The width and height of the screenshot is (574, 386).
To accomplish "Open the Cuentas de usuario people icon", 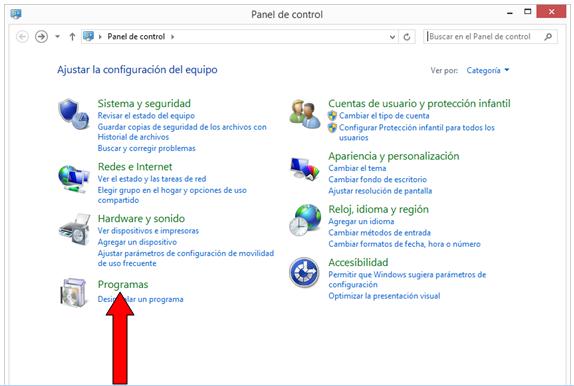I will [305, 114].
